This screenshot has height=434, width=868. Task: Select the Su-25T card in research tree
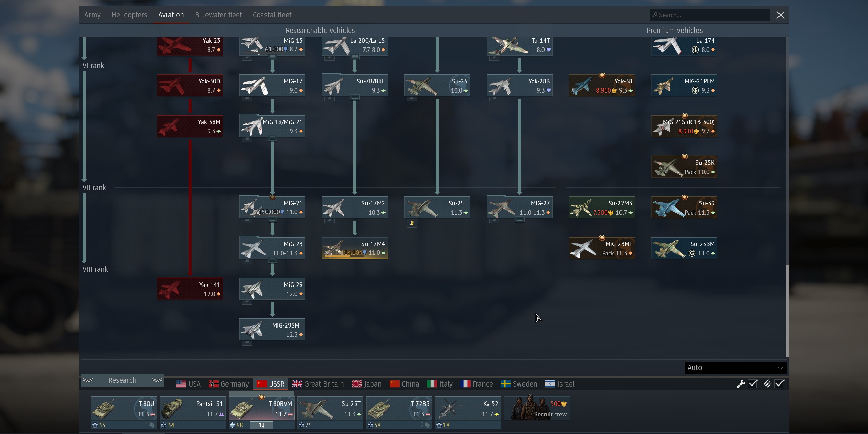(x=437, y=208)
